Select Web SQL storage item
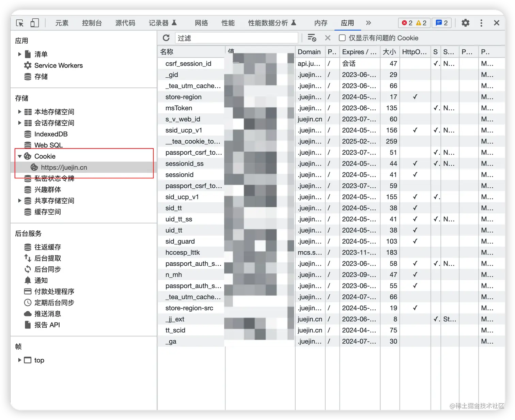 coord(48,145)
